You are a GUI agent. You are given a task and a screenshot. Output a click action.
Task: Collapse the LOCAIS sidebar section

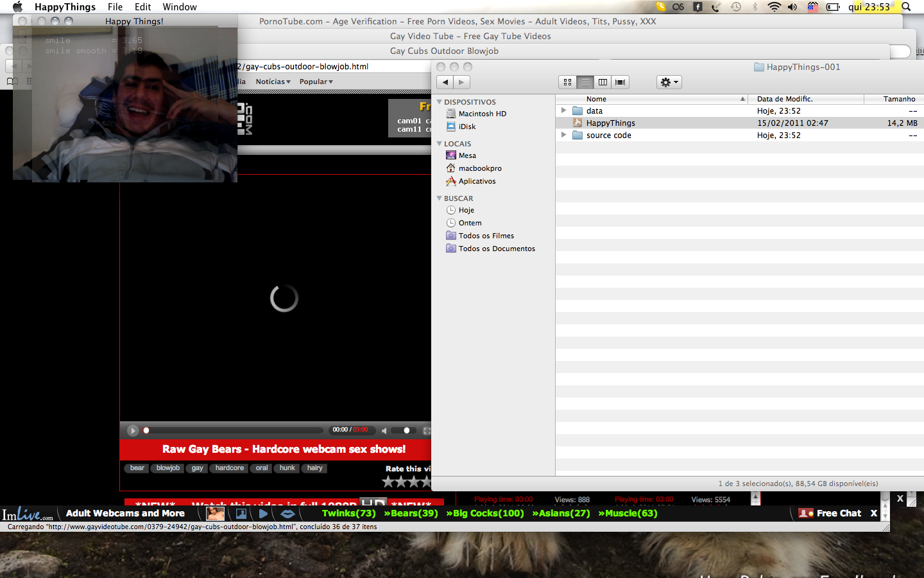click(x=440, y=143)
